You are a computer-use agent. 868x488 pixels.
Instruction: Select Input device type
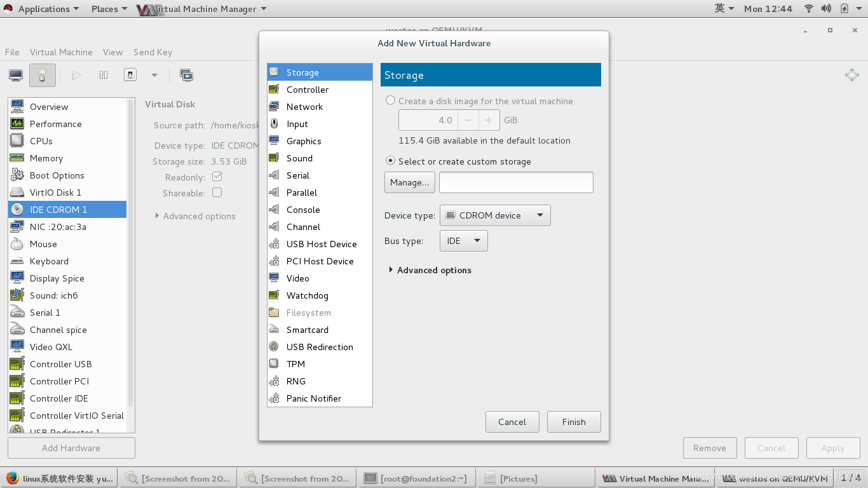pos(320,124)
